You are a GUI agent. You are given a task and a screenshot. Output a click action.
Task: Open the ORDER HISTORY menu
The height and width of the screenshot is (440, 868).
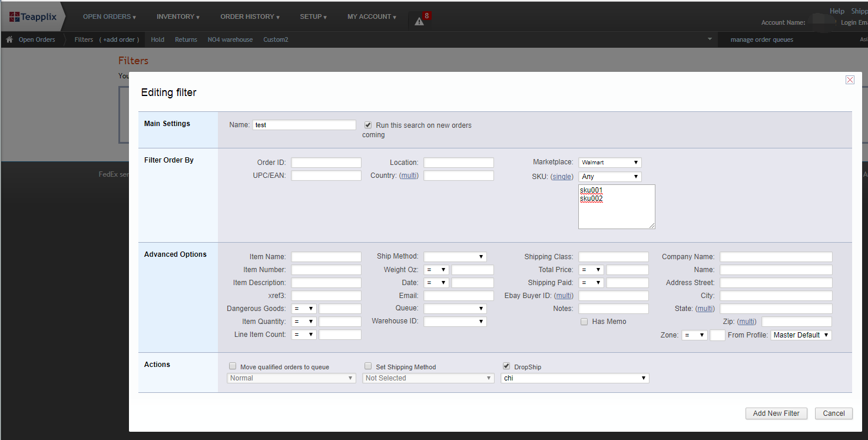pyautogui.click(x=250, y=16)
